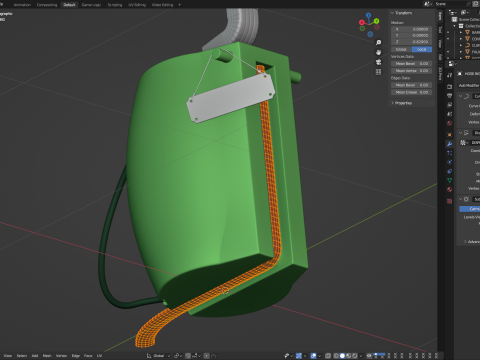
Task: Adjust the vertex Mean Bevel Weight slider
Action: [x=412, y=63]
